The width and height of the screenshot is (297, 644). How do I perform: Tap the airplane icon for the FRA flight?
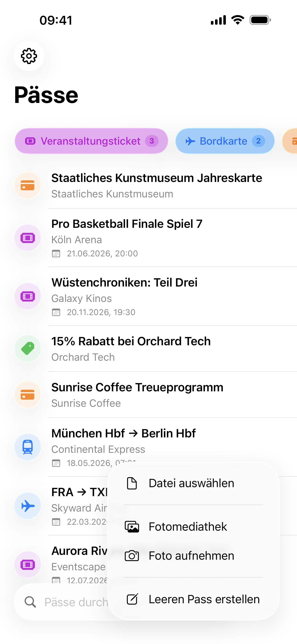click(27, 506)
